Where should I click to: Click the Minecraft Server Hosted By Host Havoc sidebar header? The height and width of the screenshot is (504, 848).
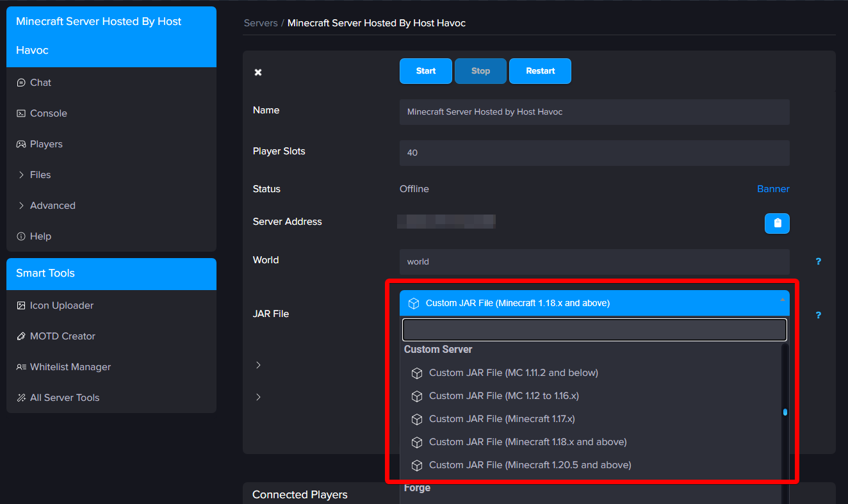(111, 37)
